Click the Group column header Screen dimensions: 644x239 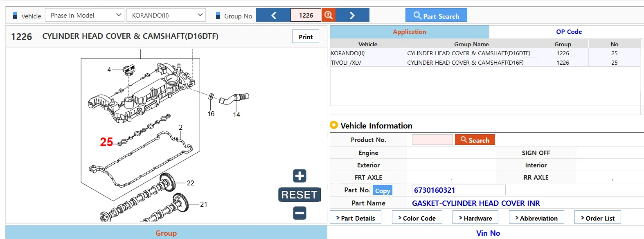click(x=563, y=44)
